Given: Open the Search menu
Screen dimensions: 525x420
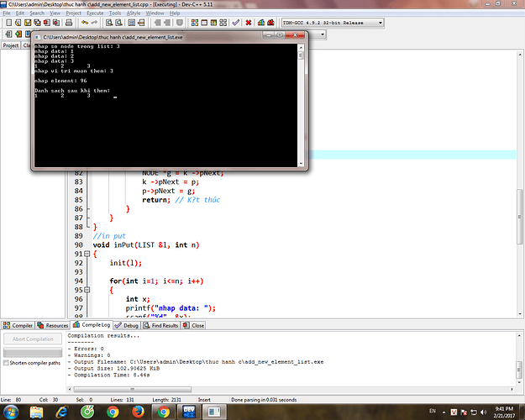Looking at the screenshot, I should [x=37, y=13].
